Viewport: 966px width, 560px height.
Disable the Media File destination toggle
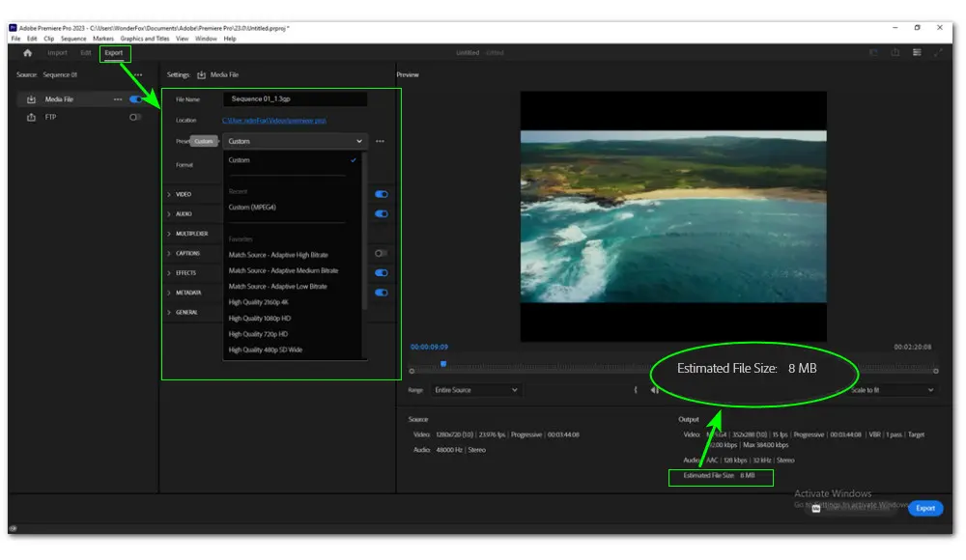coord(134,98)
